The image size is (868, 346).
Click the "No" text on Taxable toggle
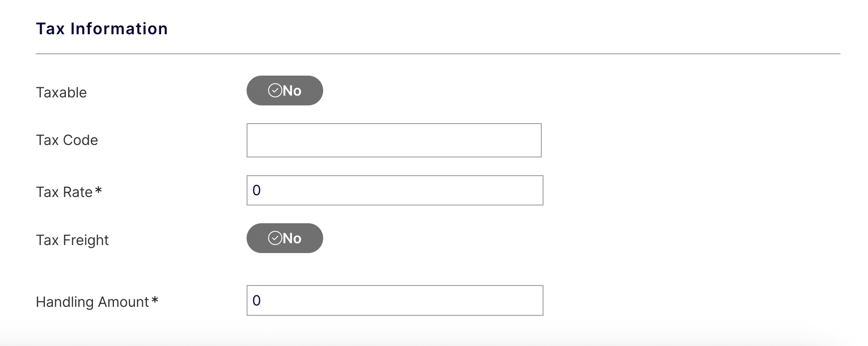coord(292,91)
